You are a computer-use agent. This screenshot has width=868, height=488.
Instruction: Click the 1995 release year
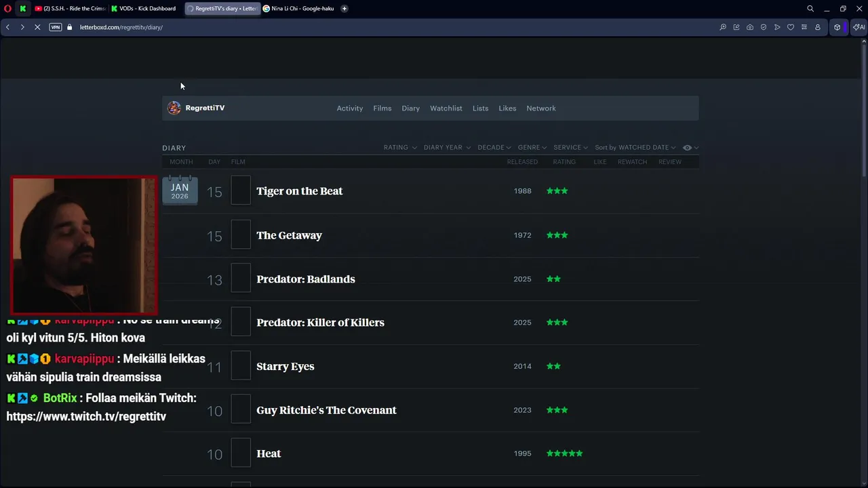523,453
